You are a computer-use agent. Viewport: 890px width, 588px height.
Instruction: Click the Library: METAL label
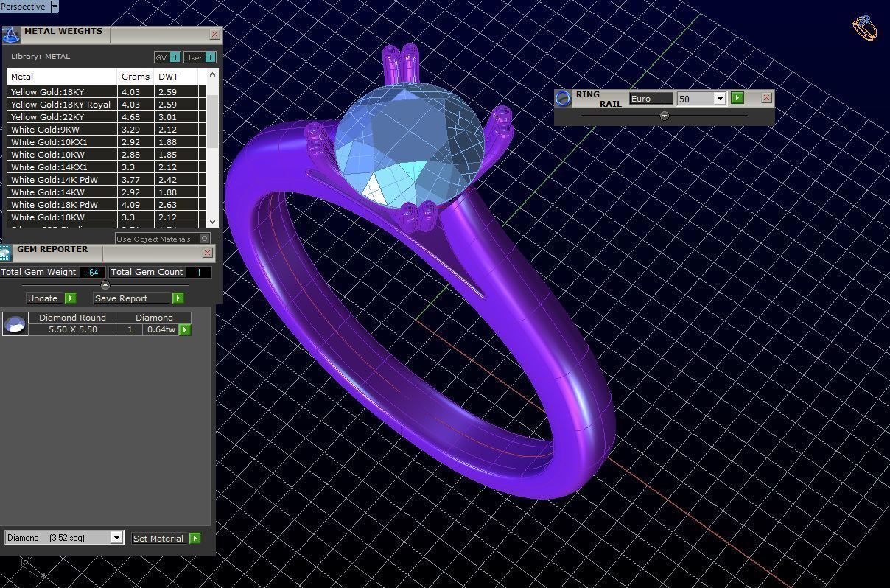(x=41, y=57)
